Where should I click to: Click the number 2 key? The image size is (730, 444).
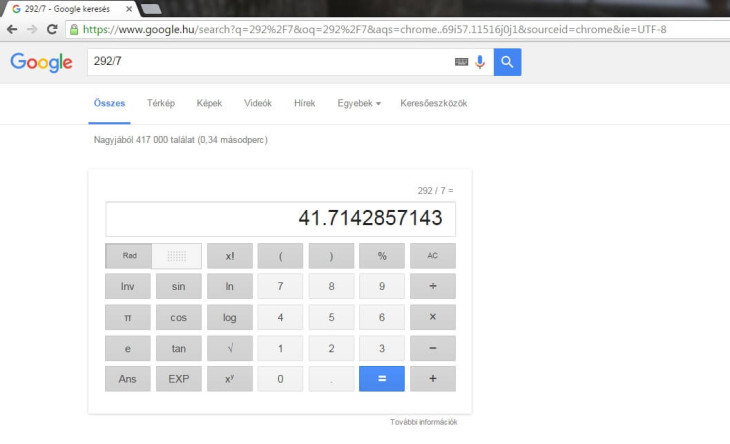pyautogui.click(x=331, y=348)
